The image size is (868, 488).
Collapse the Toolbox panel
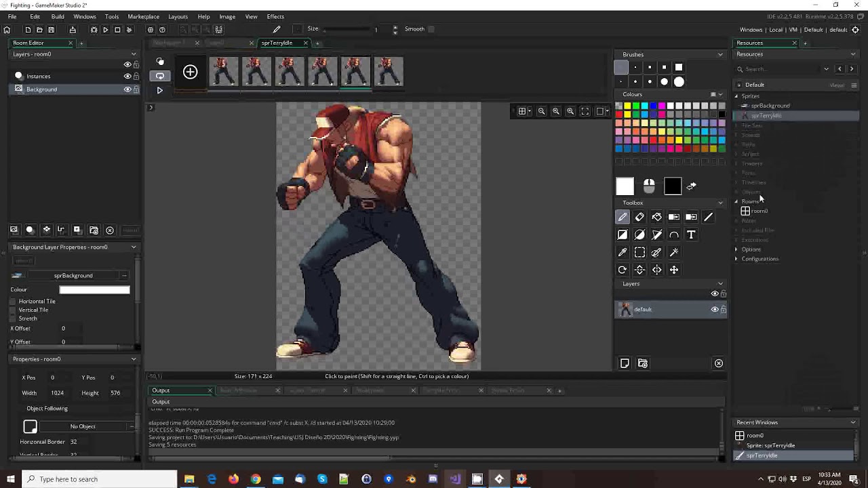[720, 203]
